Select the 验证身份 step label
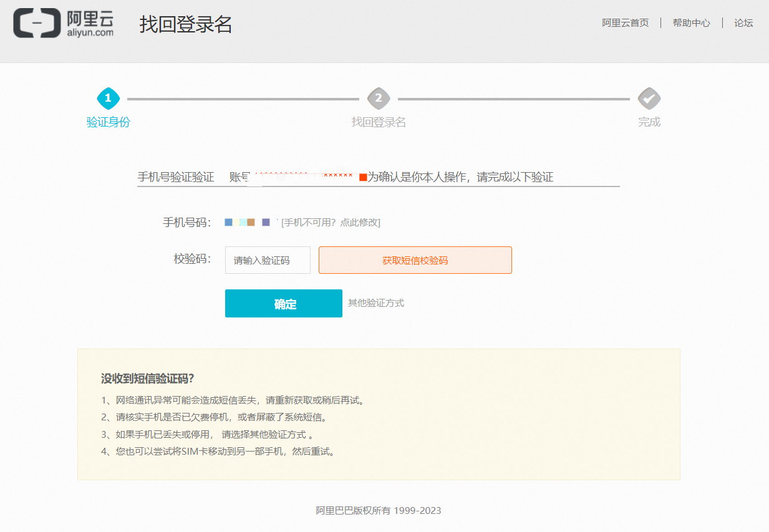Viewport: 769px width, 532px height. pos(108,122)
